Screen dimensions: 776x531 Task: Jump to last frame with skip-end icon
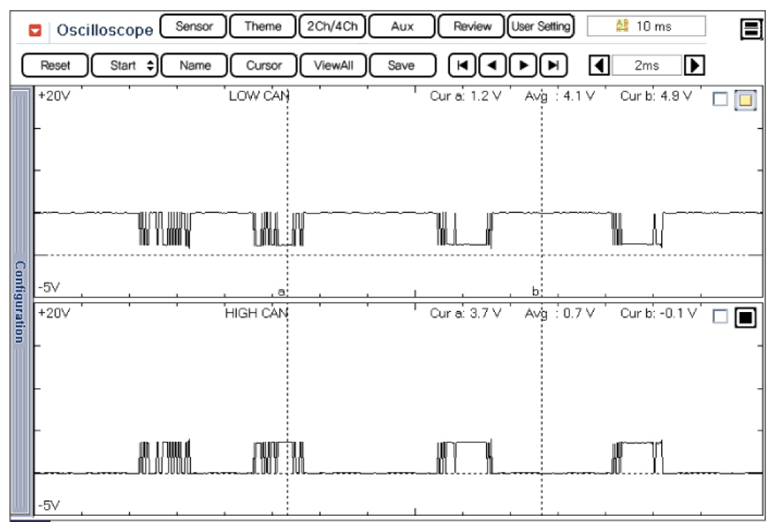[x=553, y=66]
